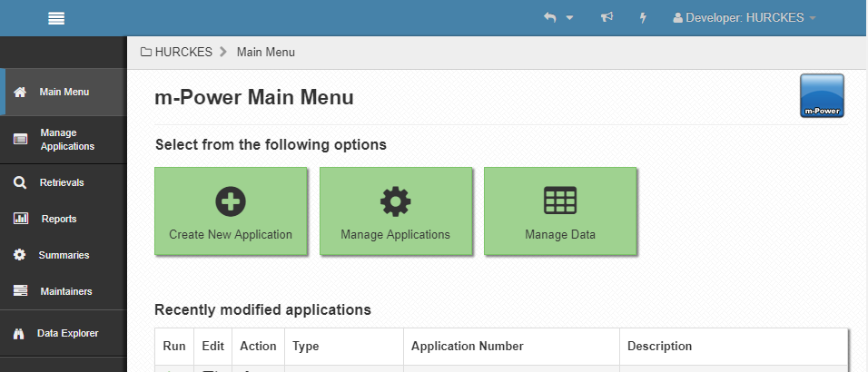The width and height of the screenshot is (868, 372).
Task: Click the Main Menu breadcrumb
Action: [x=266, y=52]
